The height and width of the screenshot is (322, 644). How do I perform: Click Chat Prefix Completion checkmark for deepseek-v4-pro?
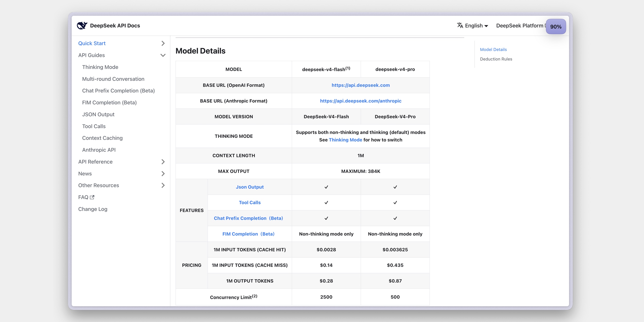coord(395,218)
